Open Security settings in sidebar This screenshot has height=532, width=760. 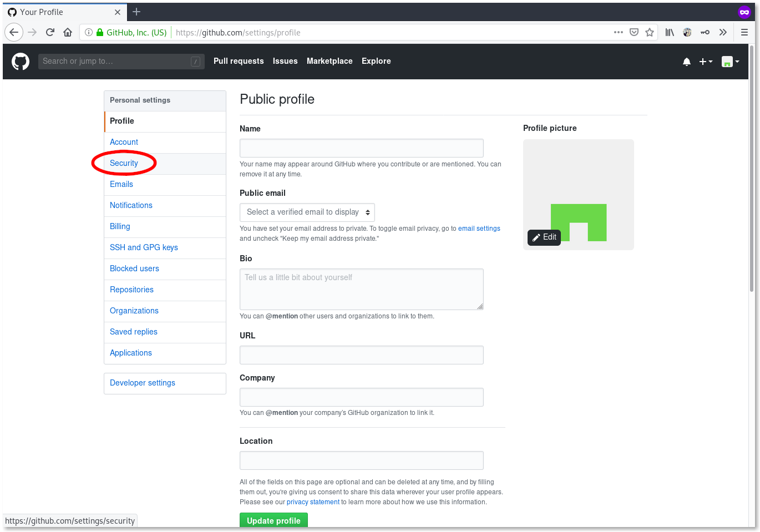tap(165, 164)
